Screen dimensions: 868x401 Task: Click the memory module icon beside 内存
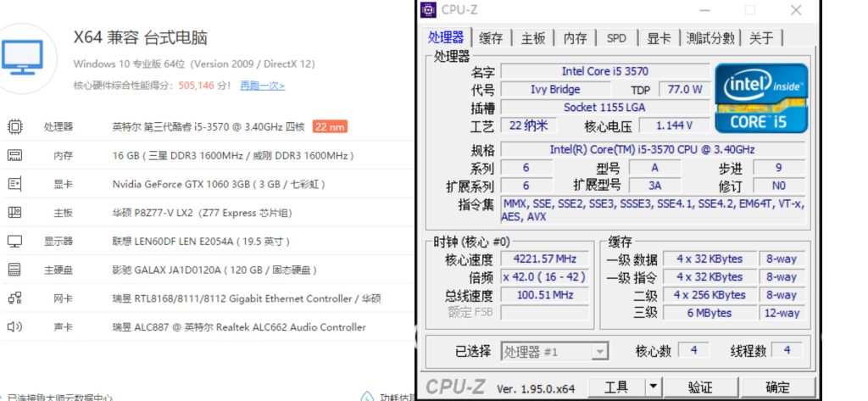point(15,156)
